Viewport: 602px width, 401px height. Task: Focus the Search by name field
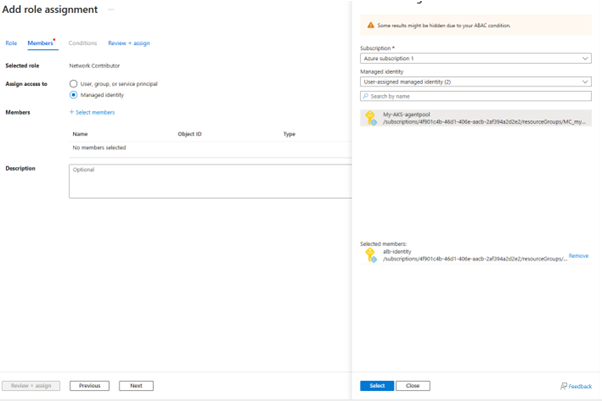476,96
